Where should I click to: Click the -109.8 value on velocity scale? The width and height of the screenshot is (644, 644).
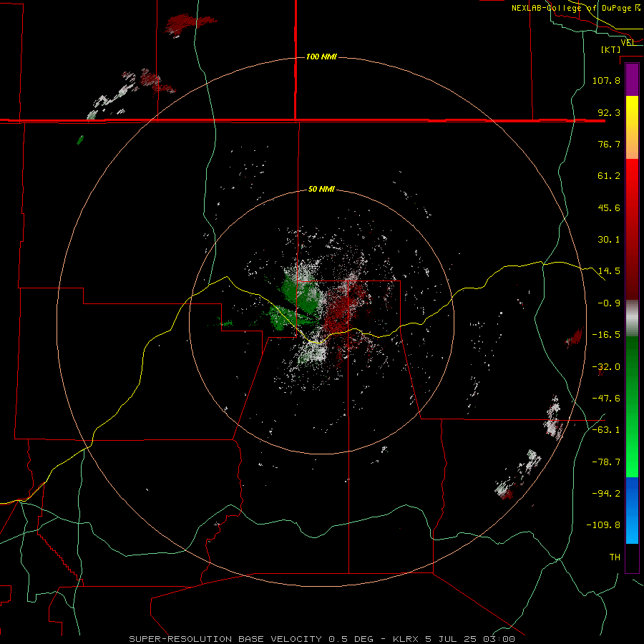[604, 525]
